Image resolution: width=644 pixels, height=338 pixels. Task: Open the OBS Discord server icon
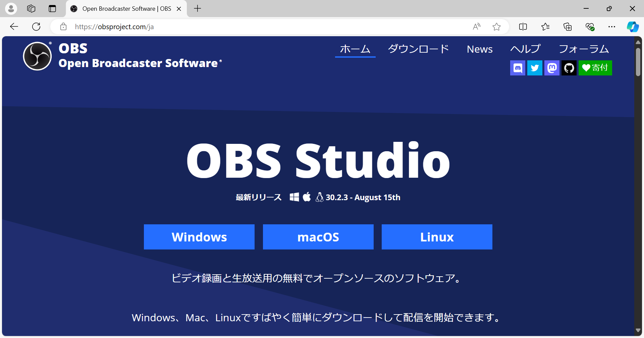pyautogui.click(x=518, y=68)
